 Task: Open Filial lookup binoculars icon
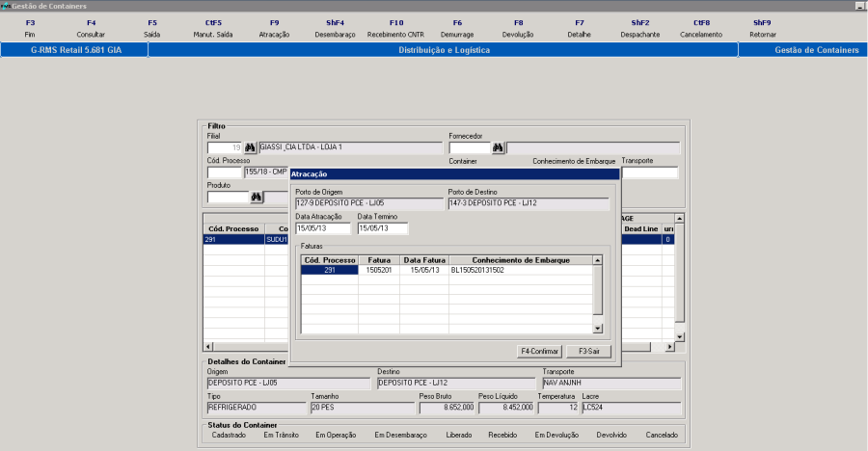[x=250, y=147]
